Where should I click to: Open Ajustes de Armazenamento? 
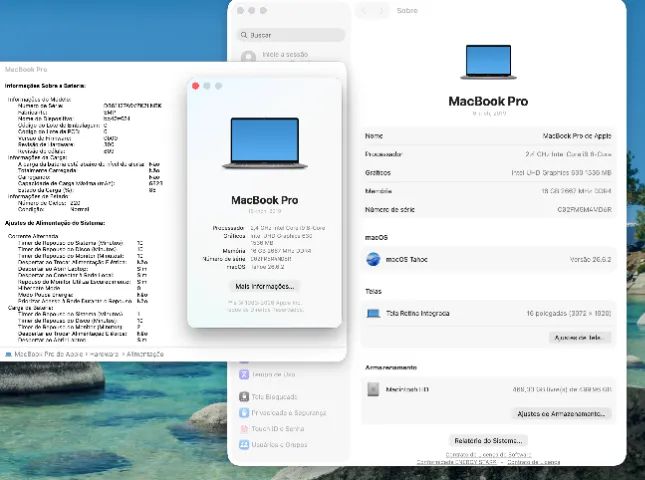click(x=561, y=414)
